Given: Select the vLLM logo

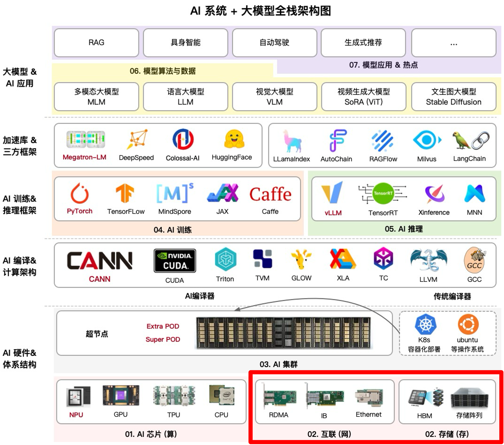Looking at the screenshot, I should pos(332,192).
